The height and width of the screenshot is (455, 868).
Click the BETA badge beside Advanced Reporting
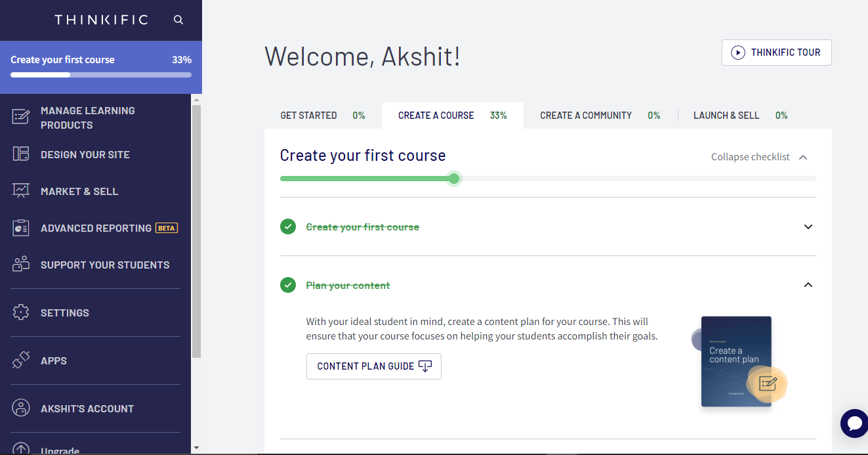point(167,228)
